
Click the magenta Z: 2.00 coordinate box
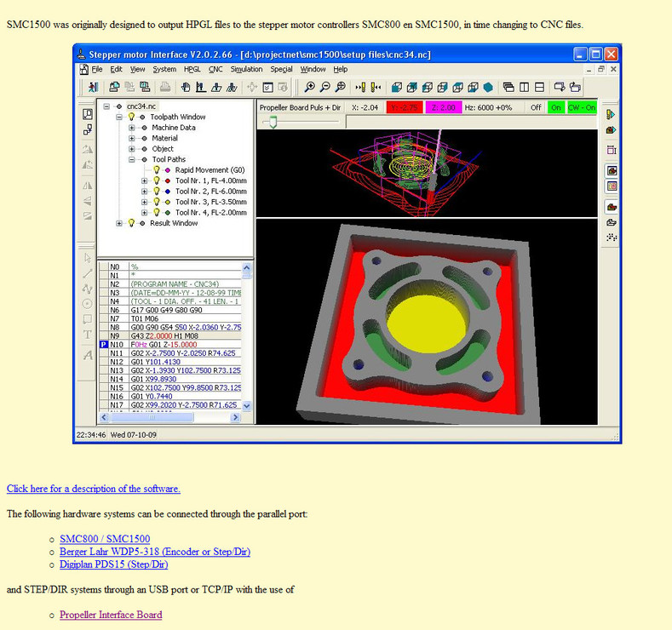coord(444,107)
